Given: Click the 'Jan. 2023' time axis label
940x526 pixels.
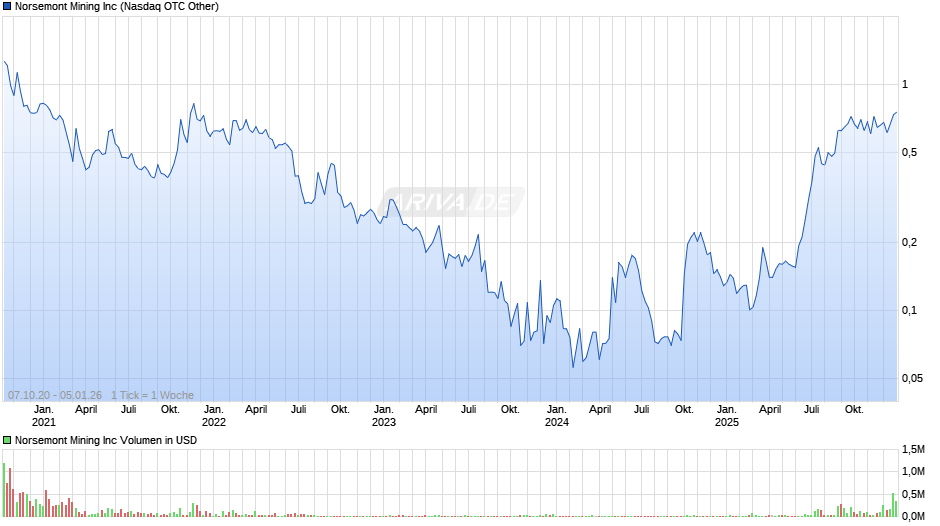Looking at the screenshot, I should (x=384, y=416).
